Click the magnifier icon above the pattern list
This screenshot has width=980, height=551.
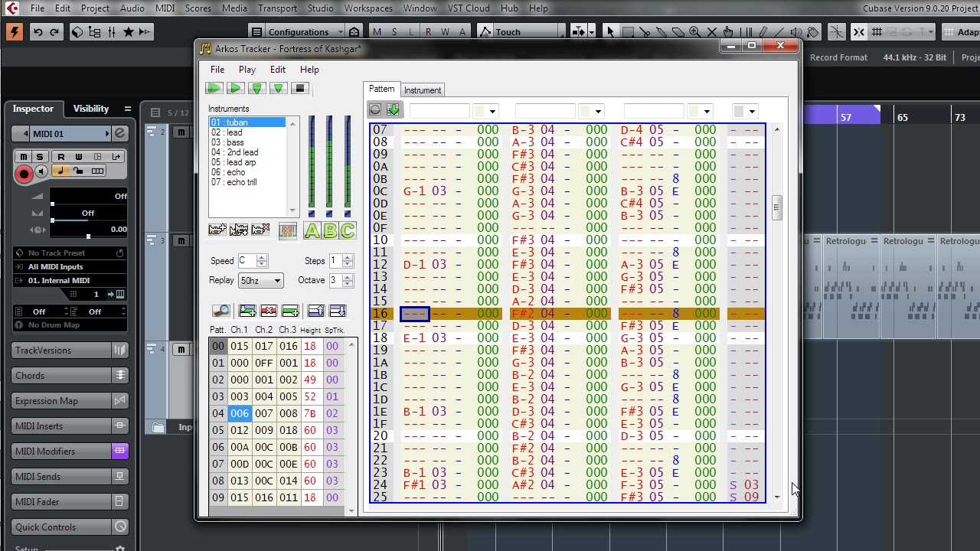pos(220,311)
